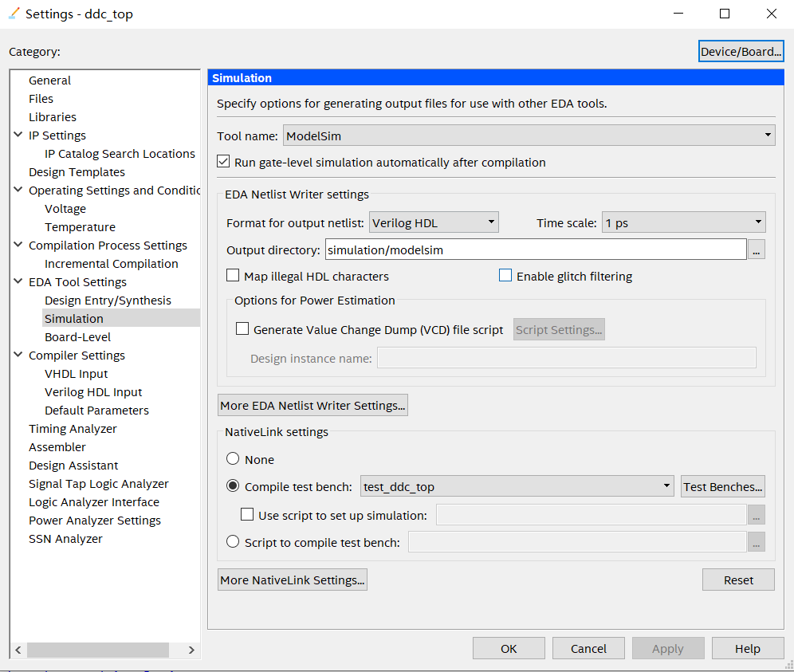Open the Time scale dropdown
The image size is (794, 672).
(x=683, y=223)
